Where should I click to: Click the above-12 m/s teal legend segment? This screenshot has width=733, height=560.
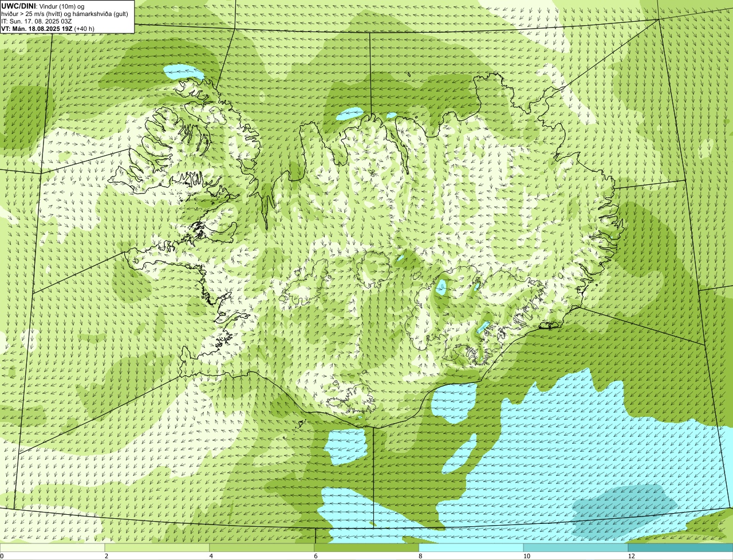click(681, 548)
